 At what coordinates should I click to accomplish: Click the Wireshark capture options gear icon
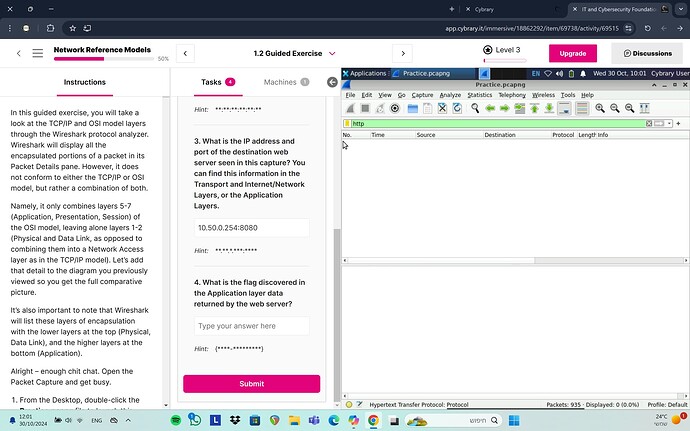[395, 108]
